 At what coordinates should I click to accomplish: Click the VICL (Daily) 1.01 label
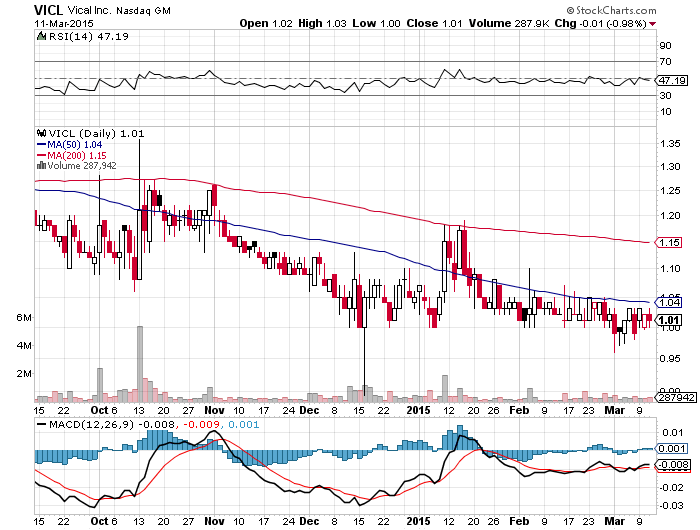pyautogui.click(x=96, y=133)
